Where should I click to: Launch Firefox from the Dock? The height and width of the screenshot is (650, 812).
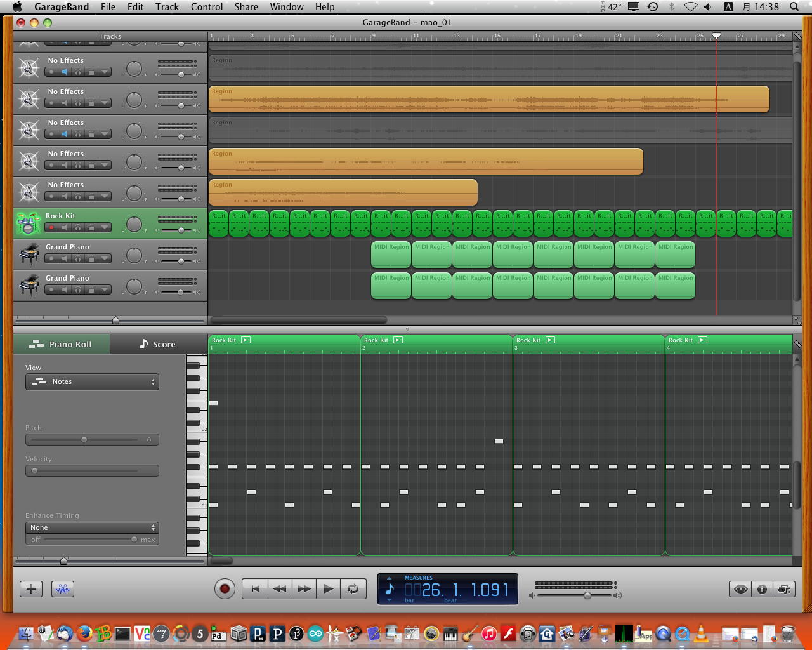pos(84,633)
